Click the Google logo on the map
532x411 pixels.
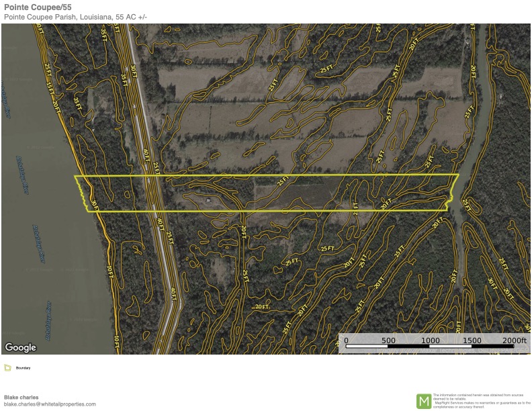[x=20, y=347]
